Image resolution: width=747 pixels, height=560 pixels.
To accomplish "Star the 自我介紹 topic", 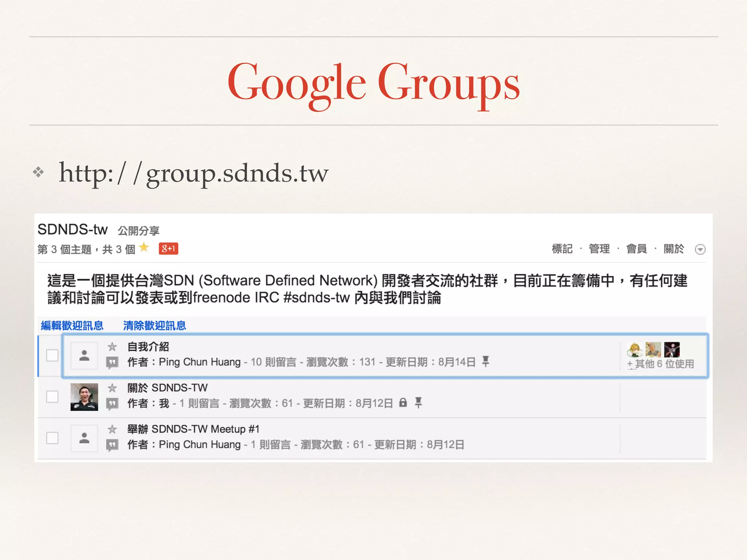I will click(x=112, y=347).
